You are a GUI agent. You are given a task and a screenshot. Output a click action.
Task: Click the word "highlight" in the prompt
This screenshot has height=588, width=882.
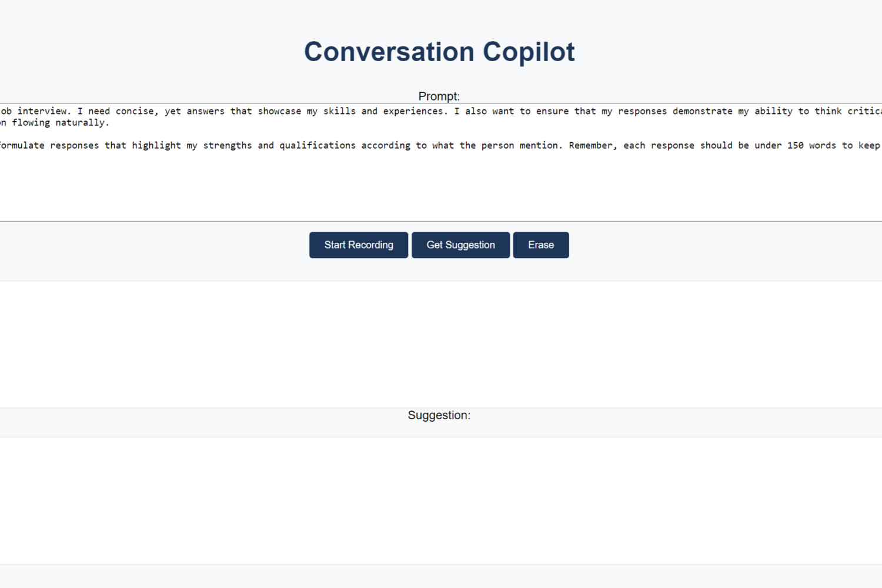[156, 145]
